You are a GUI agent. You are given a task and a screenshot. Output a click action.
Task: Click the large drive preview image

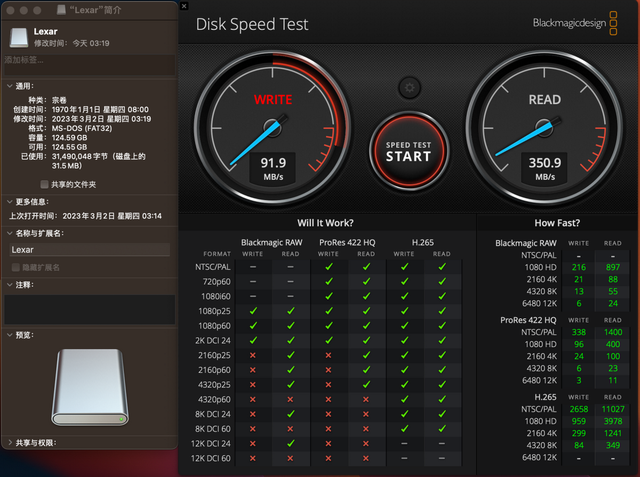[90, 387]
